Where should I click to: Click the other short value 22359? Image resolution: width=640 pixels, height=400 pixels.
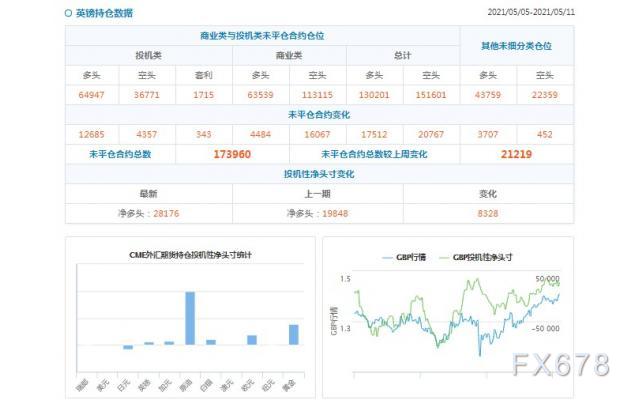click(544, 95)
